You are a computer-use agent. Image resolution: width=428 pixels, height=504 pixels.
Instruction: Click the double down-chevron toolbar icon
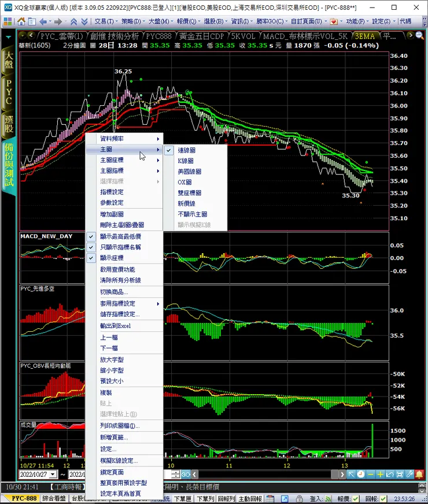click(84, 21)
